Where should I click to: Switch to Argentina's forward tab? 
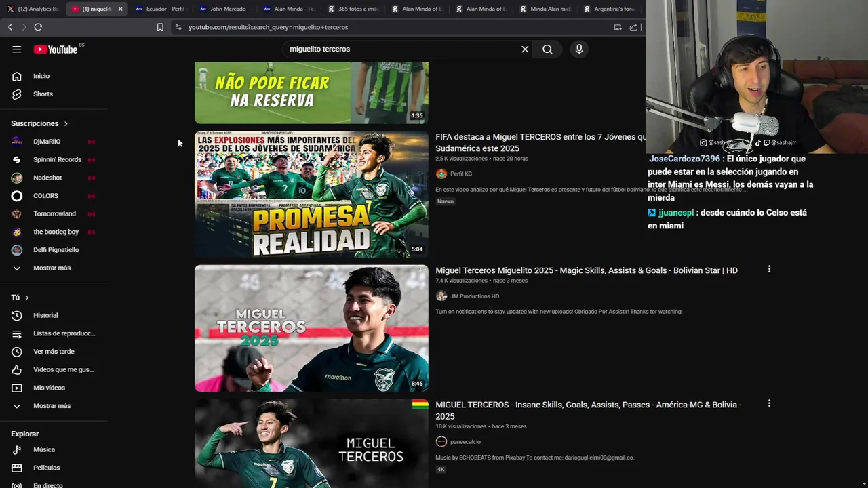[608, 9]
